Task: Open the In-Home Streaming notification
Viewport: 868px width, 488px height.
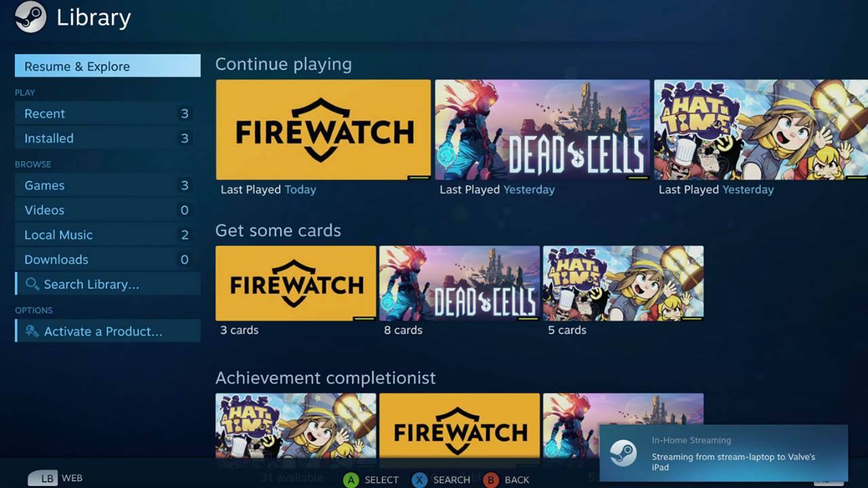Action: [724, 453]
